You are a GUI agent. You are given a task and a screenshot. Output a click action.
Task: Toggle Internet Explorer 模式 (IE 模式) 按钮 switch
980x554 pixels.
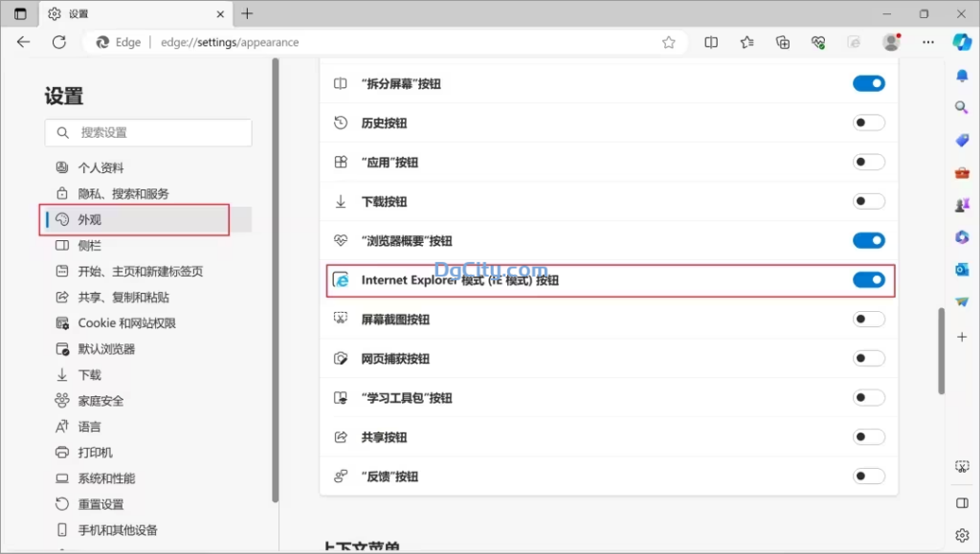pyautogui.click(x=869, y=279)
